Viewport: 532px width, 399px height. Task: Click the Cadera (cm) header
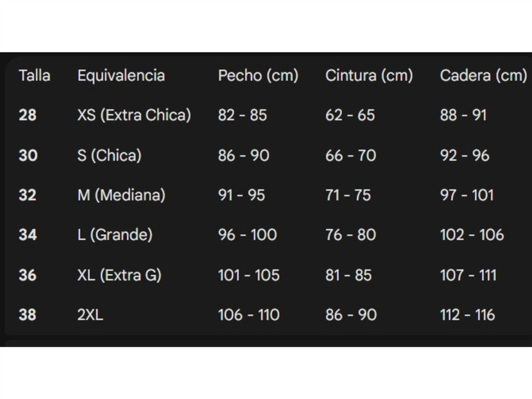coord(484,75)
